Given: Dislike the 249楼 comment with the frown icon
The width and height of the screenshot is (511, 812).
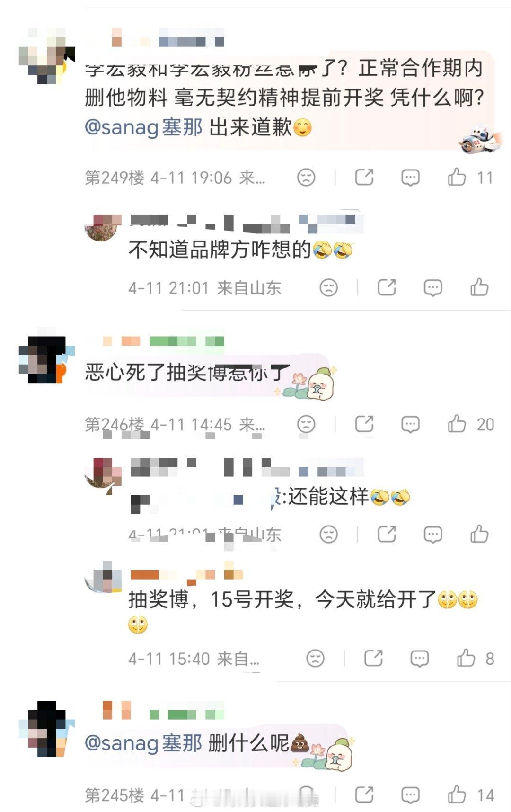Looking at the screenshot, I should coord(306,178).
